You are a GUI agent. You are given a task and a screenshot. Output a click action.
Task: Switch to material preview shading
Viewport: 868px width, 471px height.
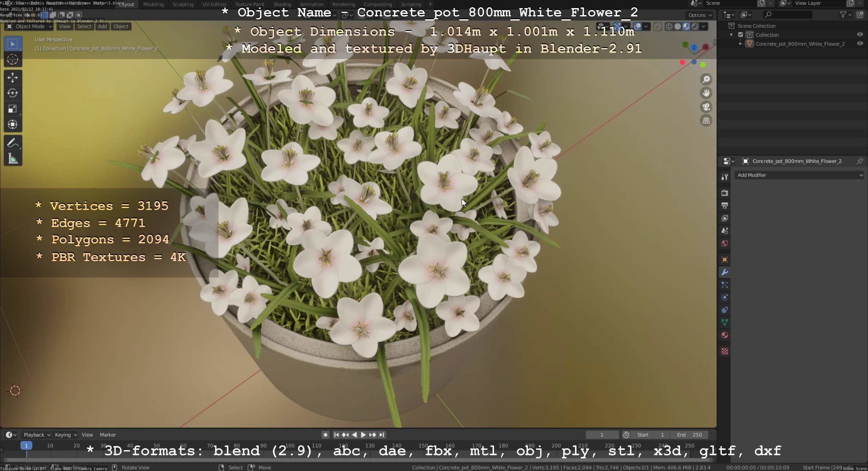(686, 27)
